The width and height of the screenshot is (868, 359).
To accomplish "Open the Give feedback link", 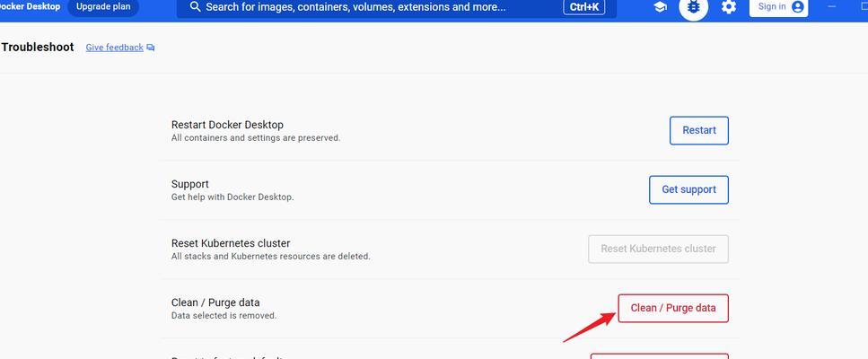I will 115,48.
